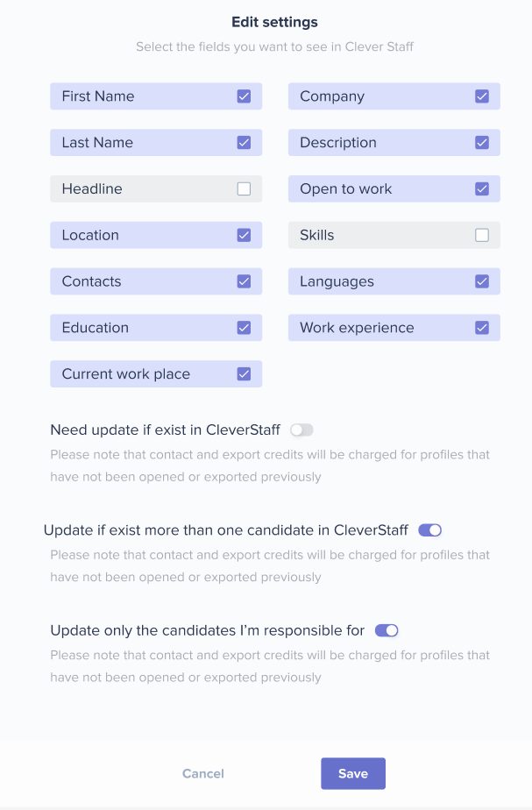
Task: Disable the Open to work checkbox
Action: coord(482,188)
